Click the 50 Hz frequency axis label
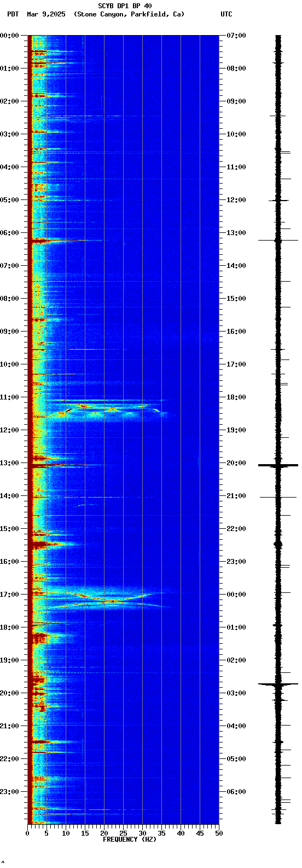The image size is (302, 868). (219, 833)
